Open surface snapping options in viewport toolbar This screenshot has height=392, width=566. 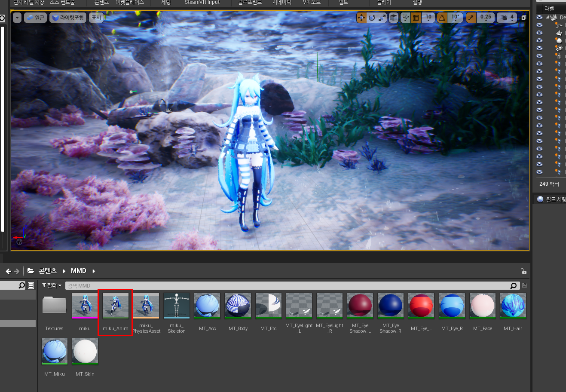pyautogui.click(x=405, y=18)
